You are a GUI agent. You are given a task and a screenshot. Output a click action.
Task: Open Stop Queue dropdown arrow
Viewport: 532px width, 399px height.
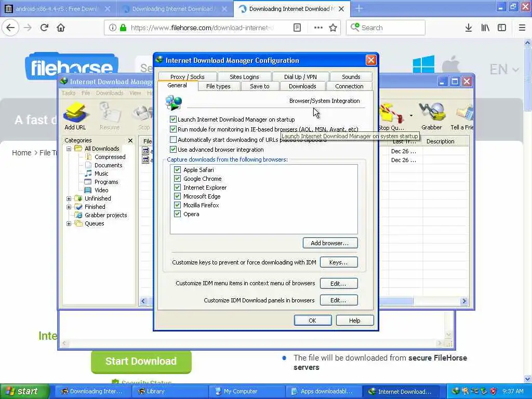[411, 116]
